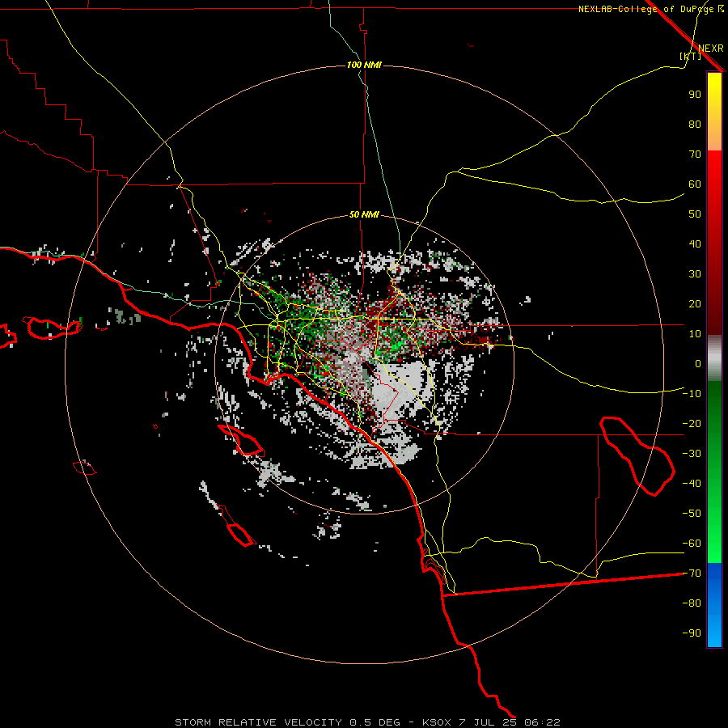Click the 100 NMI range ring label
This screenshot has width=728, height=728.
click(x=364, y=65)
